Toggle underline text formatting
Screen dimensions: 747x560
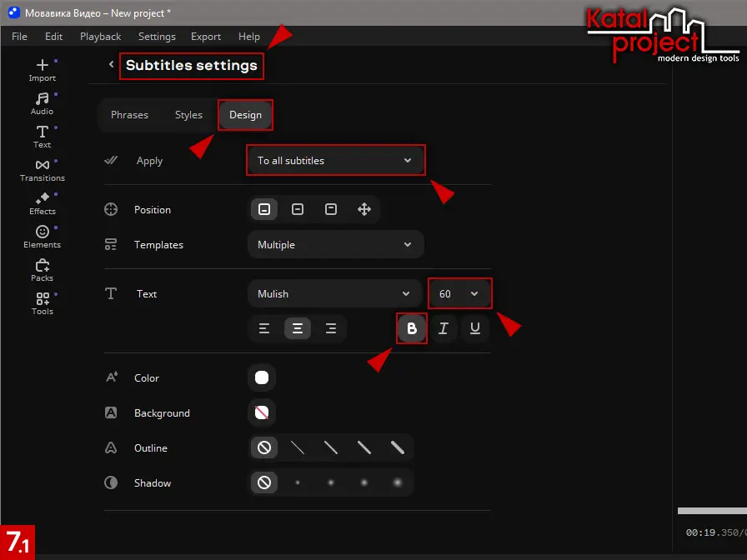tap(475, 329)
